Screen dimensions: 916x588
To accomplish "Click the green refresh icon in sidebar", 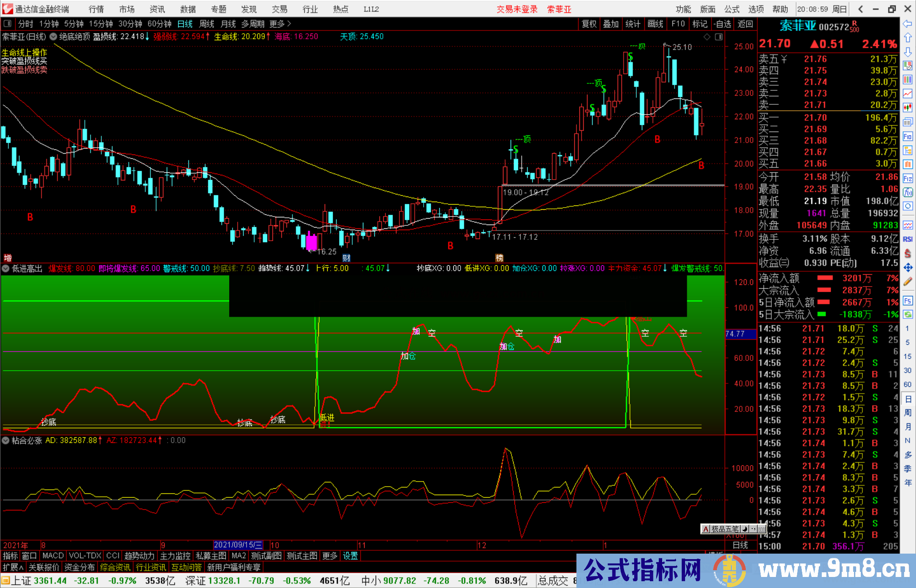I will (x=908, y=315).
